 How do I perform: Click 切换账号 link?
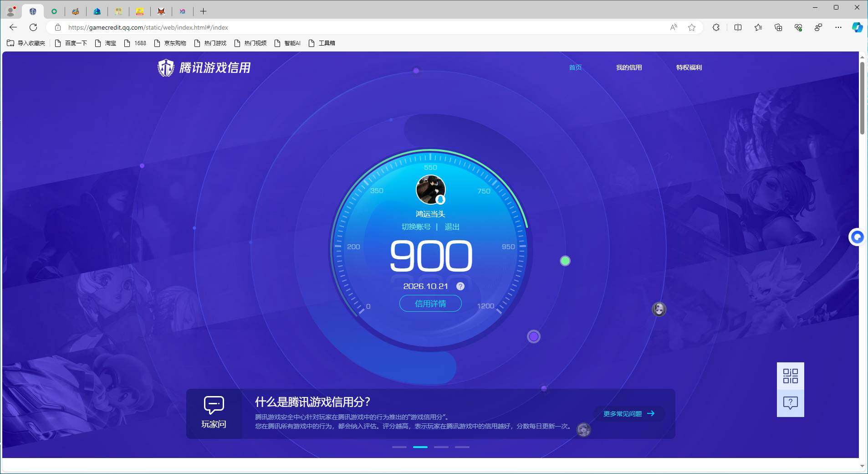[x=416, y=227]
